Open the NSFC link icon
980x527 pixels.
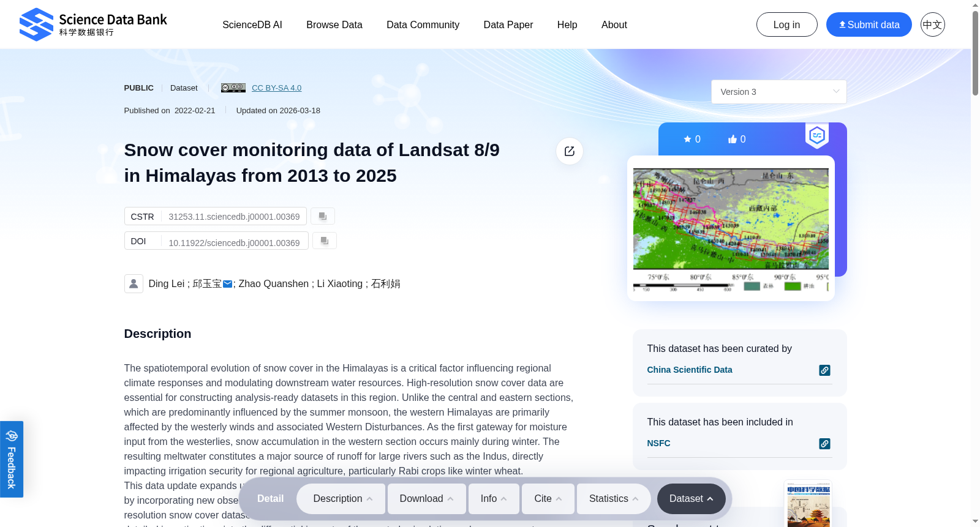click(825, 444)
